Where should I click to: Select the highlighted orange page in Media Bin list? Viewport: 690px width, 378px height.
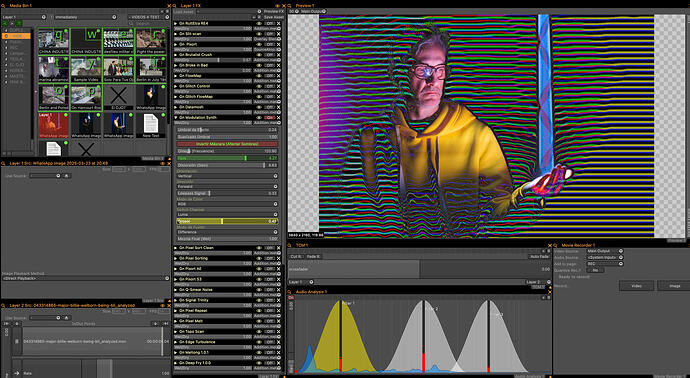click(x=17, y=36)
